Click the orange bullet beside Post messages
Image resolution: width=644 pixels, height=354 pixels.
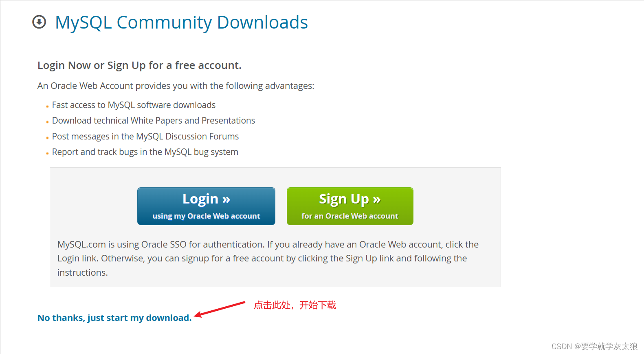click(47, 138)
